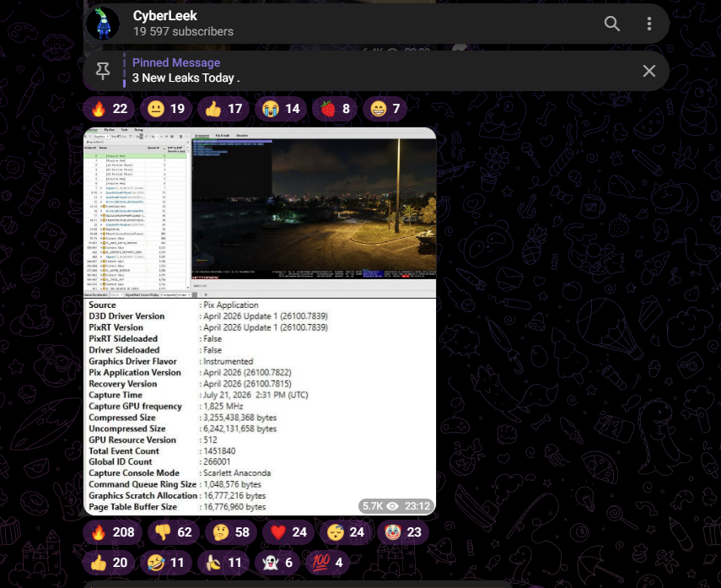The image size is (721, 588).
Task: Dismiss the pinned message with X
Action: tap(648, 71)
